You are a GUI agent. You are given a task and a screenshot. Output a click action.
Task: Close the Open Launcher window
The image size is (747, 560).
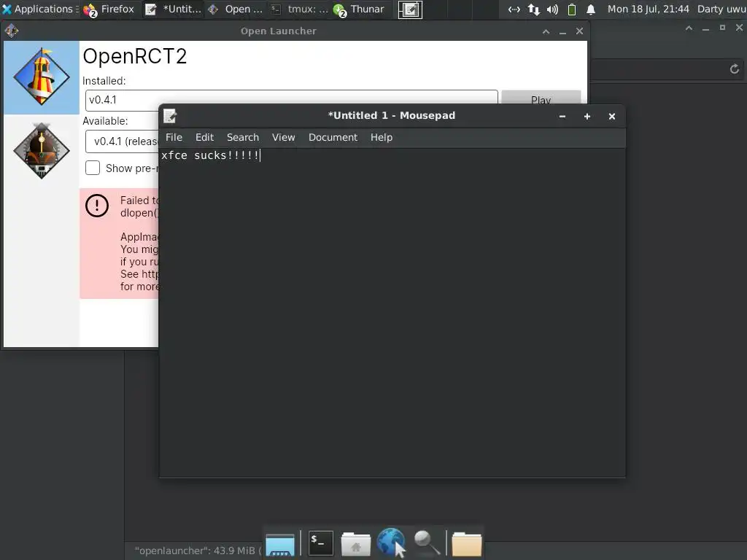tap(579, 31)
